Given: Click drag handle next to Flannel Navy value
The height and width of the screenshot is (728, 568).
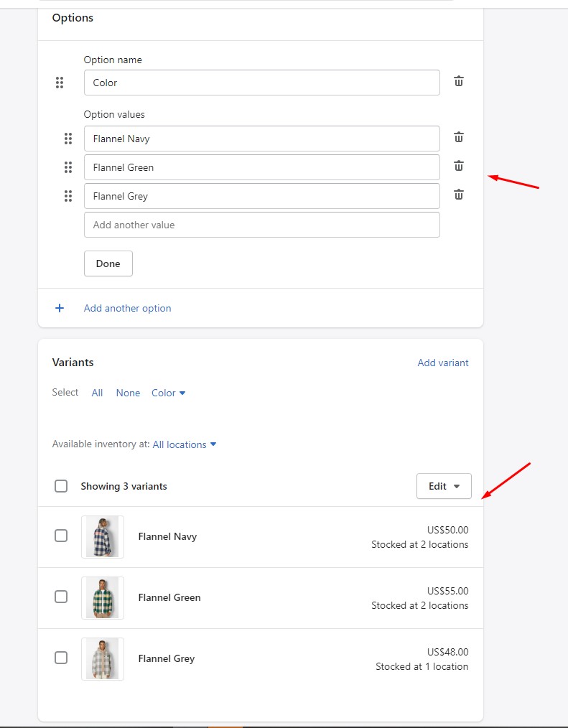Looking at the screenshot, I should pos(68,139).
